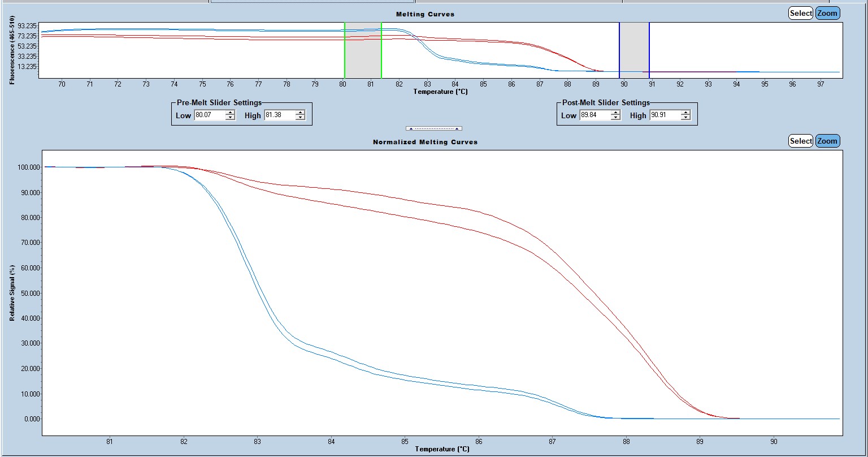Decrease Pre-Melt Low value with down arrow

[x=230, y=118]
